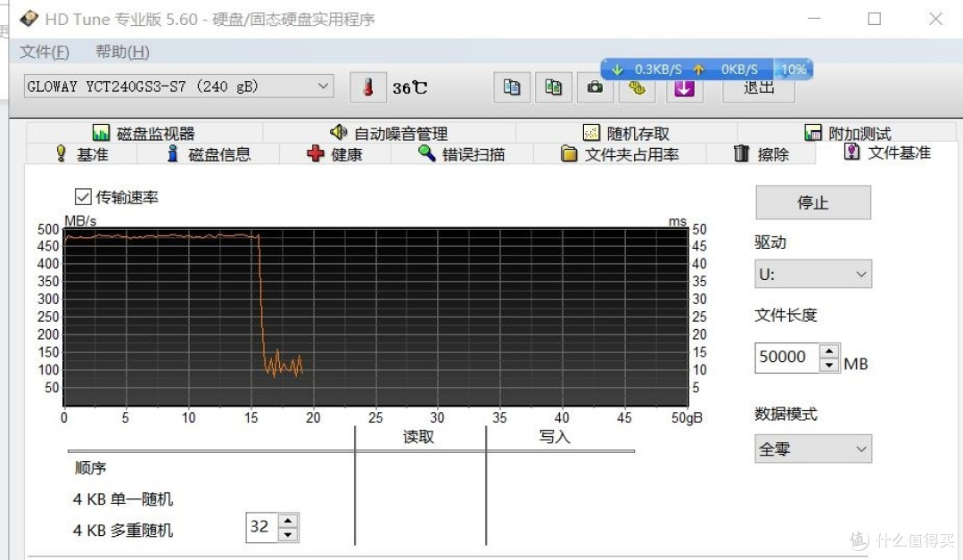Click the purple download arrow icon

tap(684, 90)
